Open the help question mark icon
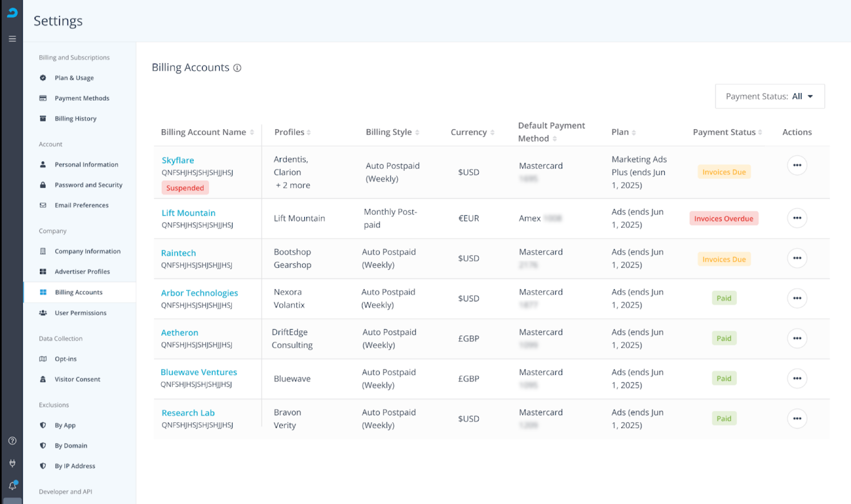851x504 pixels. pyautogui.click(x=12, y=441)
